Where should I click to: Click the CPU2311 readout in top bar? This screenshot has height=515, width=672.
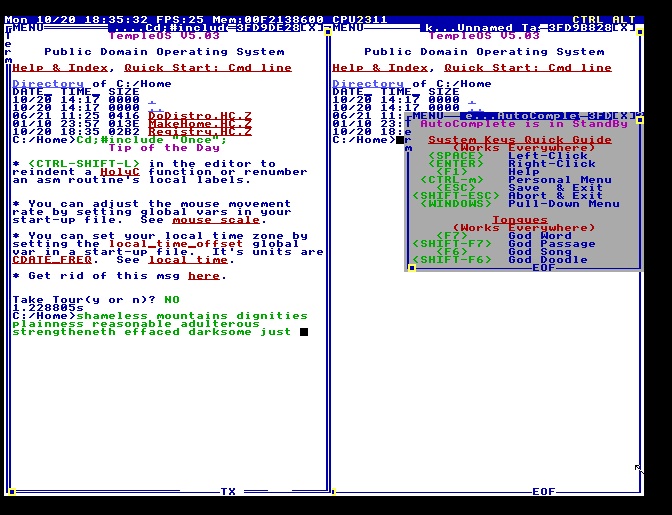[x=360, y=20]
